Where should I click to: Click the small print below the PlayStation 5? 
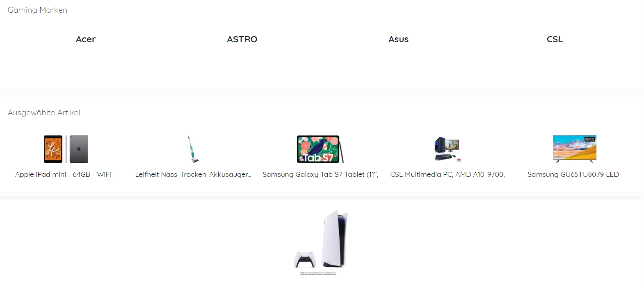(318, 273)
